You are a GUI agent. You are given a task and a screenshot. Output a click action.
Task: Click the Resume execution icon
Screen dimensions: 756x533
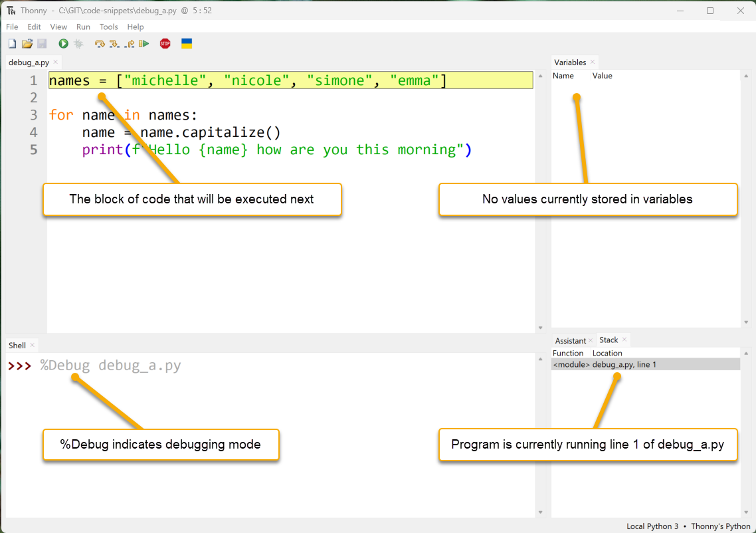tap(143, 44)
